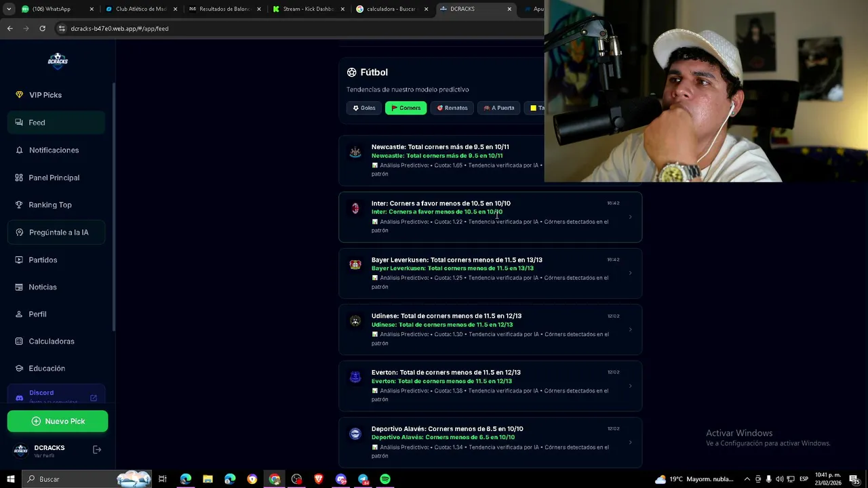Open VIP Picks in the sidebar

[x=57, y=95]
